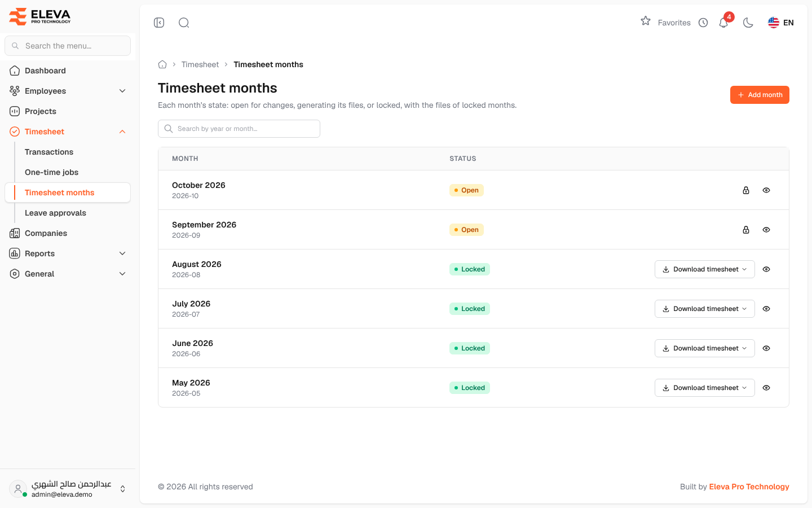The image size is (812, 508).
Task: Focus Search by year or month field
Action: (x=239, y=129)
